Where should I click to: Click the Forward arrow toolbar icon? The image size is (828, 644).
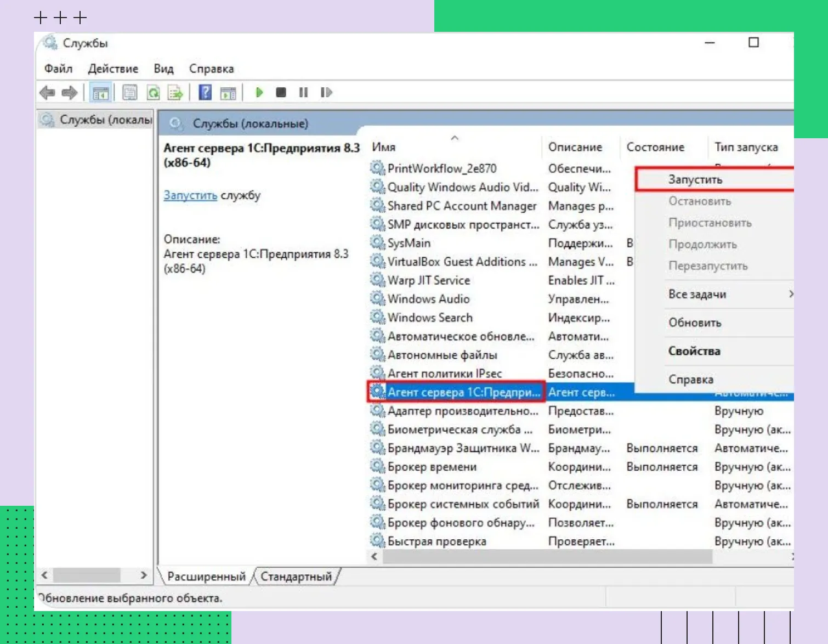pos(70,93)
